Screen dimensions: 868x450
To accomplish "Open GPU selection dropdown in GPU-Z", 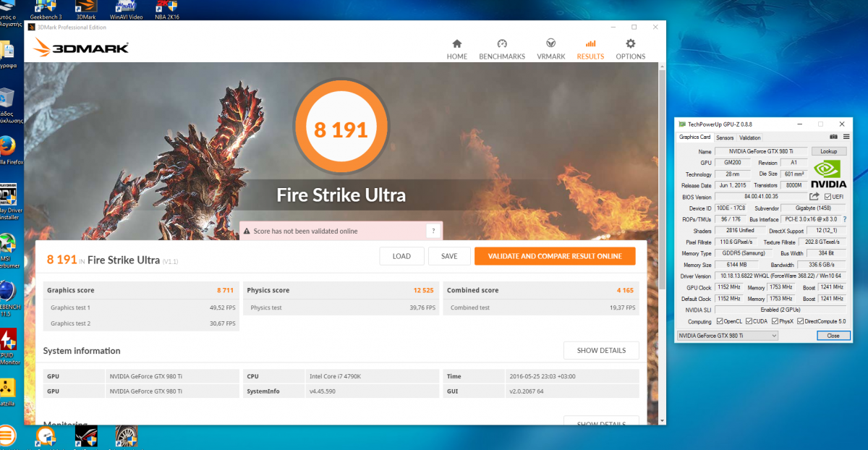I will click(x=727, y=336).
